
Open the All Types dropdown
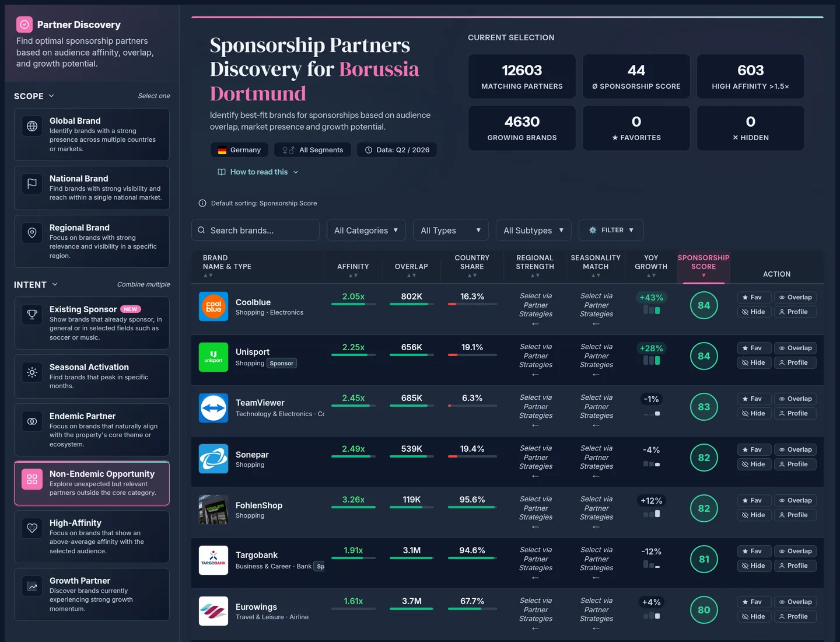451,230
